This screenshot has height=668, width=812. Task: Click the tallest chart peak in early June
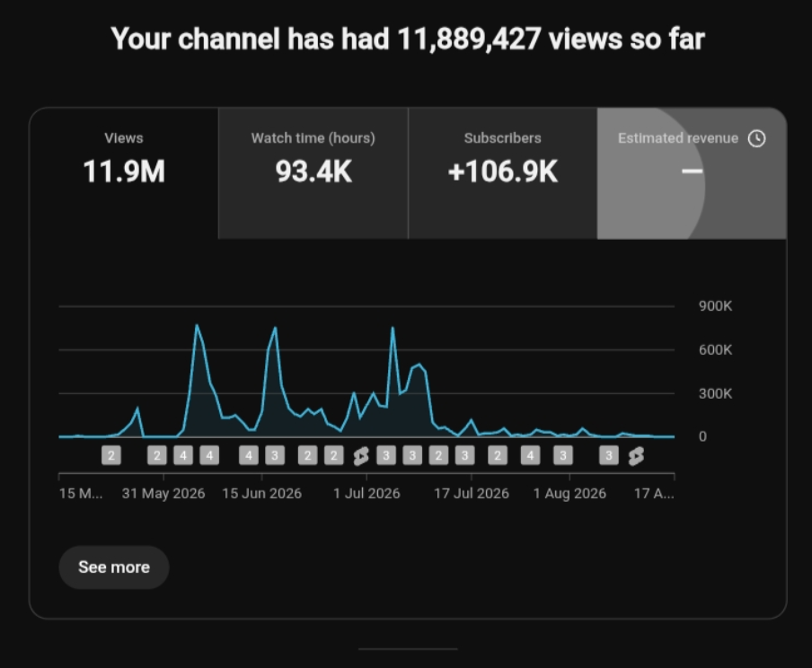pos(197,325)
